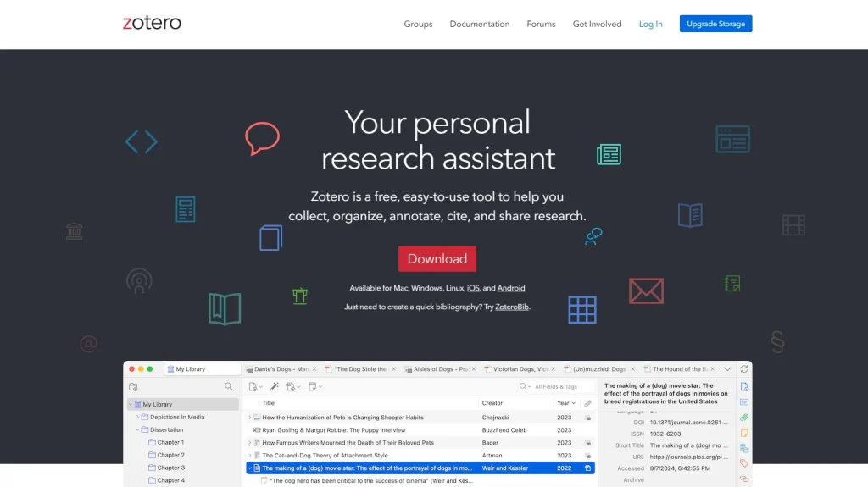Close the Aisles of Dogs tab
Screen dimensions: 868x487
pyautogui.click(x=474, y=369)
